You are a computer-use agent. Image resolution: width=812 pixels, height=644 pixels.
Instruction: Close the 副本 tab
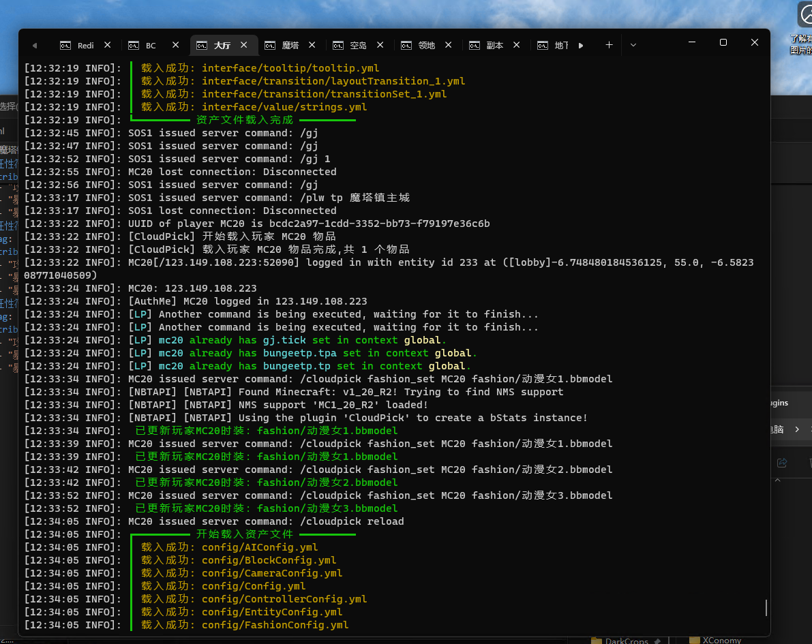[x=517, y=46]
